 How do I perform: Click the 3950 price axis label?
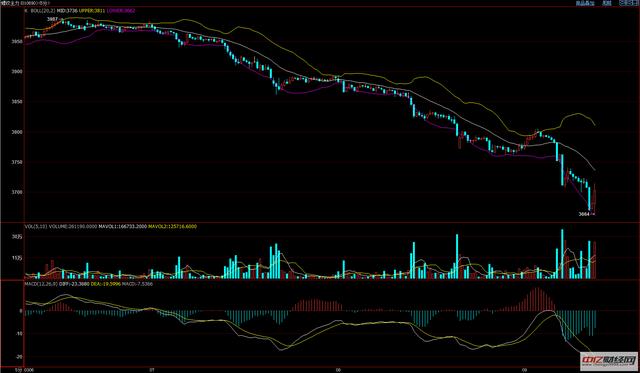16,41
